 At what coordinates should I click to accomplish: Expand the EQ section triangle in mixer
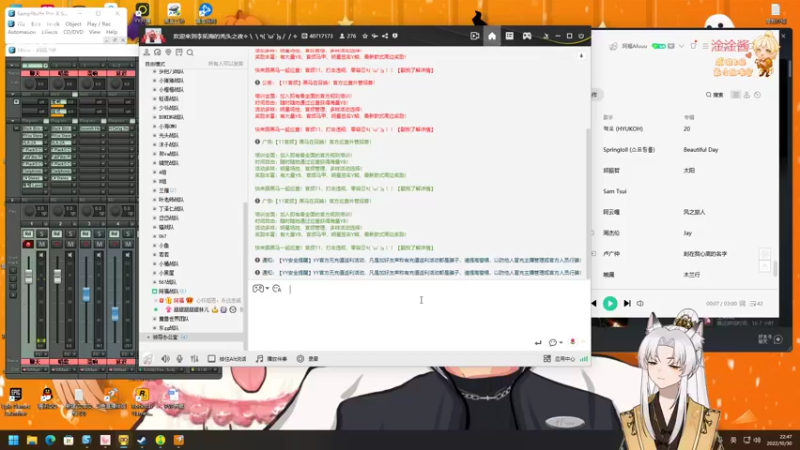pos(13,201)
